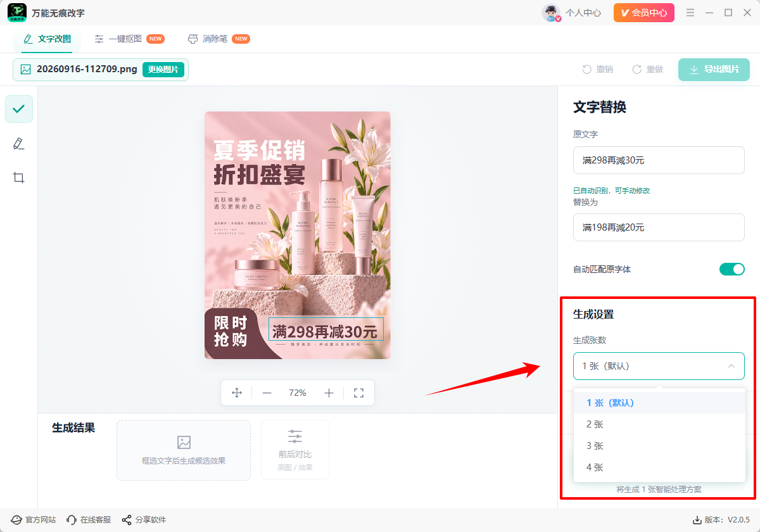Viewport: 760px width, 532px height.
Task: Open 个人中心 personal center
Action: (x=583, y=13)
